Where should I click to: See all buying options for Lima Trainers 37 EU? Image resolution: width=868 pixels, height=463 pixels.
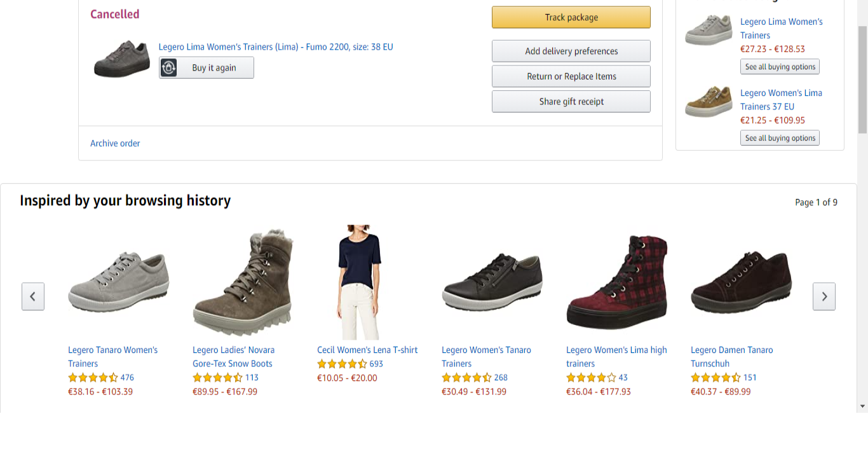[780, 138]
